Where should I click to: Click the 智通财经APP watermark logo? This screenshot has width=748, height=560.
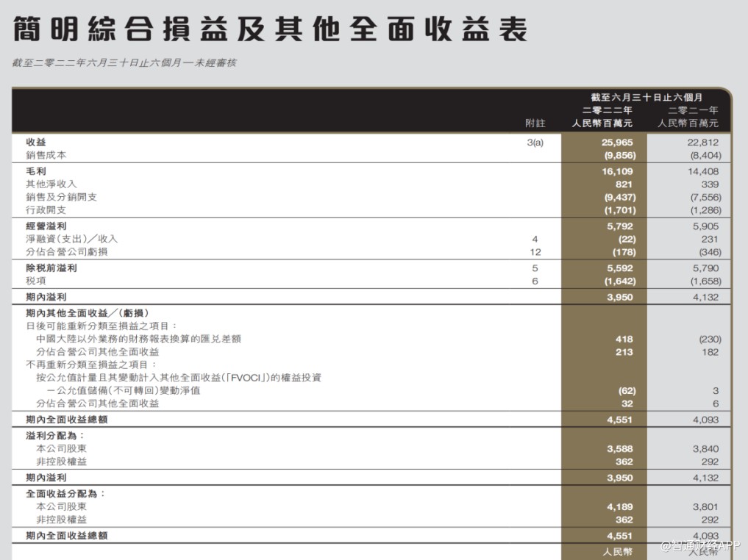pyautogui.click(x=700, y=545)
